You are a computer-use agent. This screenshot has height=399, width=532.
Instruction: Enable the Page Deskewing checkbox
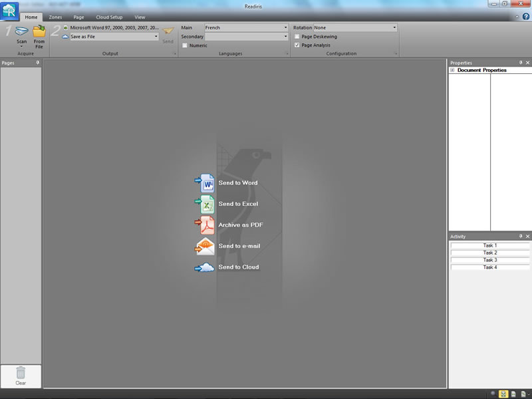tap(297, 37)
